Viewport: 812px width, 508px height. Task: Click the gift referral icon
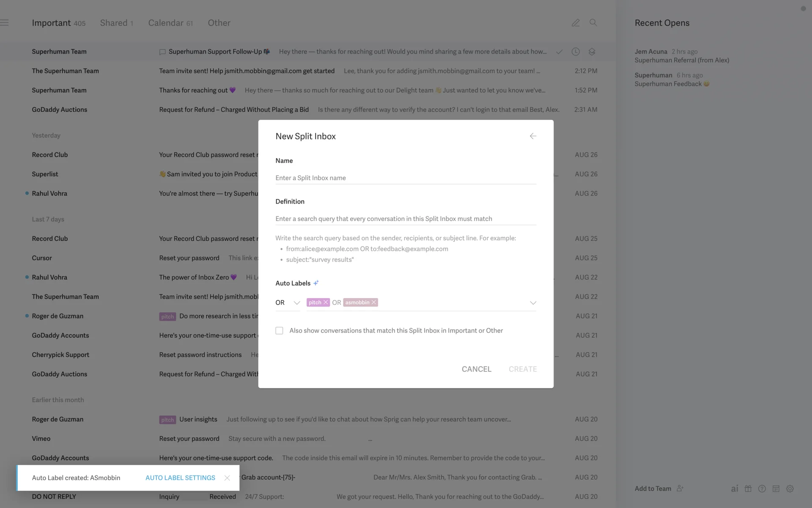point(748,489)
